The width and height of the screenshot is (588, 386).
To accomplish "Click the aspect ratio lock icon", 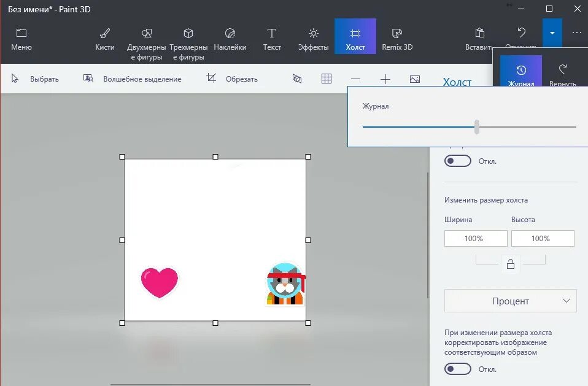I will coord(510,264).
